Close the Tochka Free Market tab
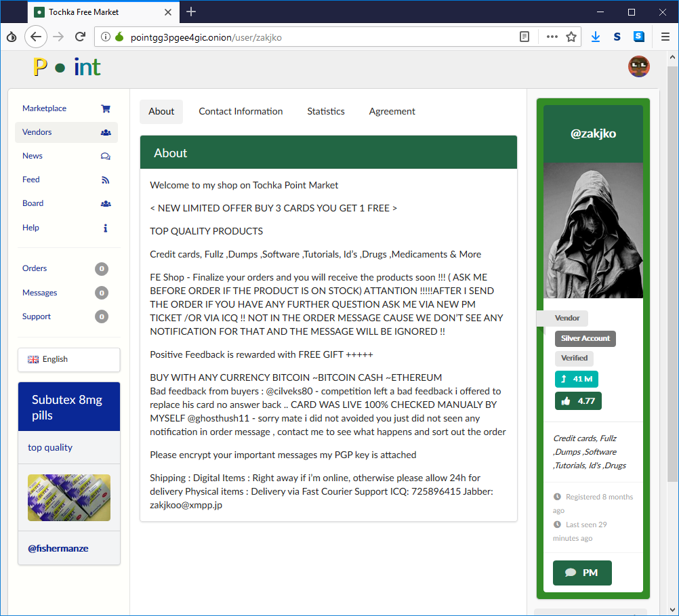Screen dimensions: 679x616 coord(168,12)
